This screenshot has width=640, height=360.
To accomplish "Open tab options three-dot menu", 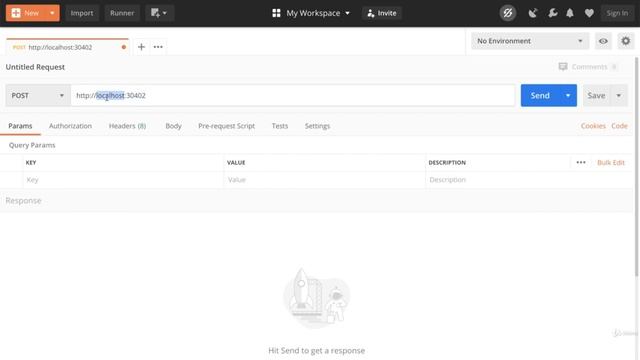I will [x=158, y=47].
